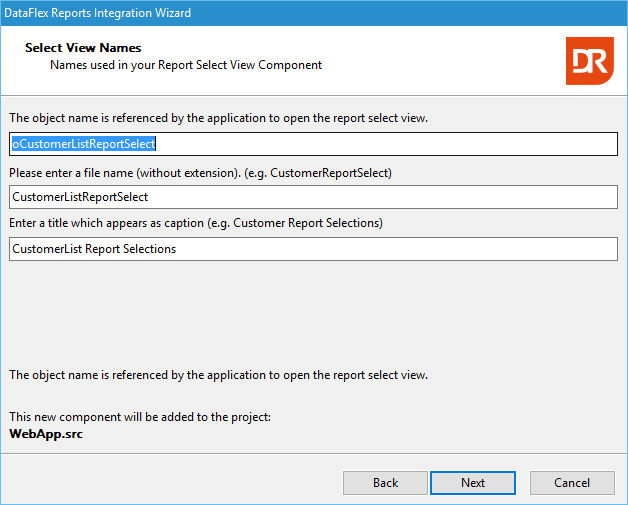Click the Select View Names heading
The width and height of the screenshot is (628, 505).
[x=83, y=48]
